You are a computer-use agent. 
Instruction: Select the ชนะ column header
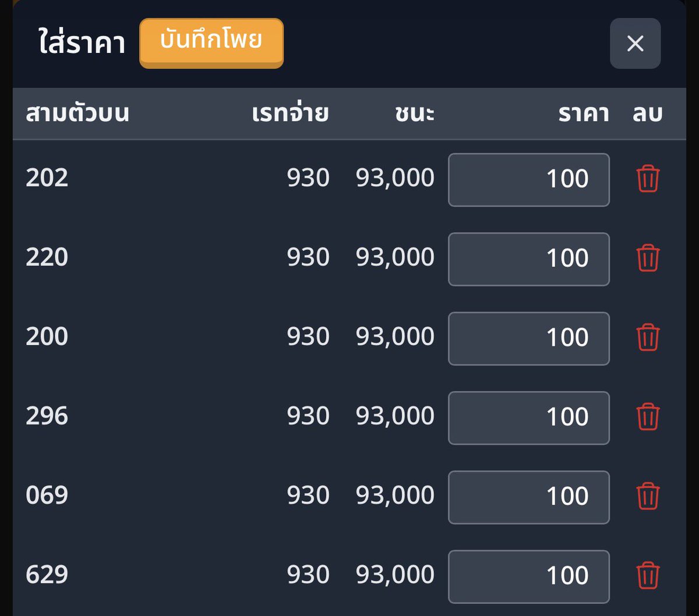pos(415,114)
